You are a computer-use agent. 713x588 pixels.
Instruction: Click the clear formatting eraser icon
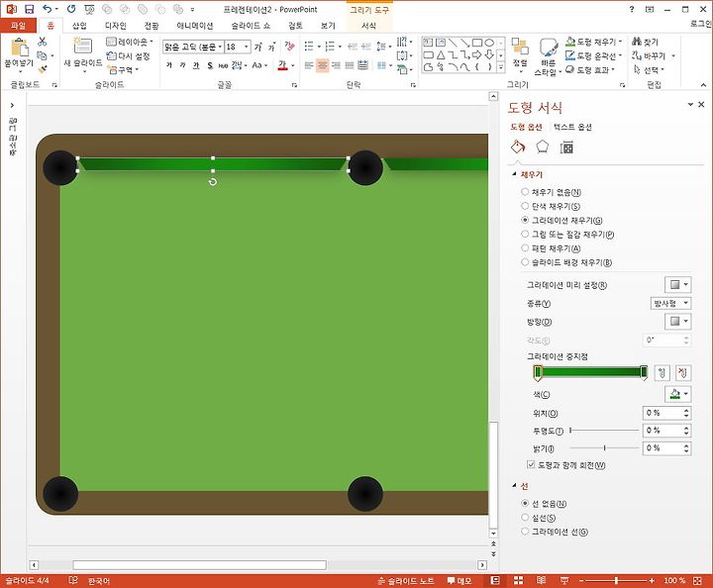point(289,46)
